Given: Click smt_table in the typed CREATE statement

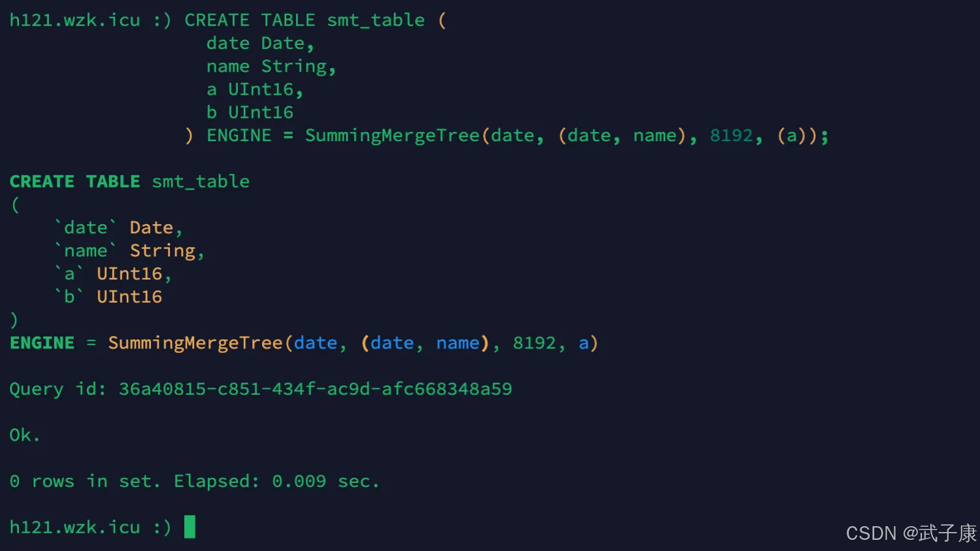Looking at the screenshot, I should pos(376,20).
